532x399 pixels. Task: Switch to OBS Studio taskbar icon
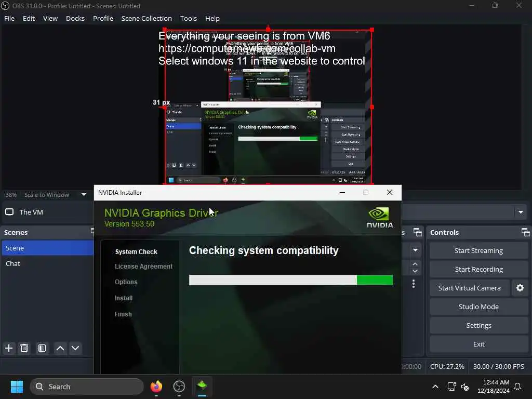pyautogui.click(x=179, y=387)
